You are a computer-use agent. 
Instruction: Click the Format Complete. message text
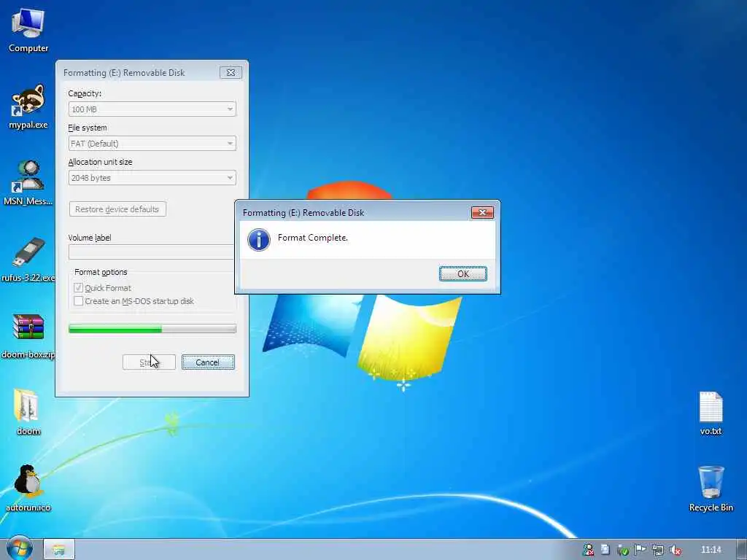pos(312,237)
